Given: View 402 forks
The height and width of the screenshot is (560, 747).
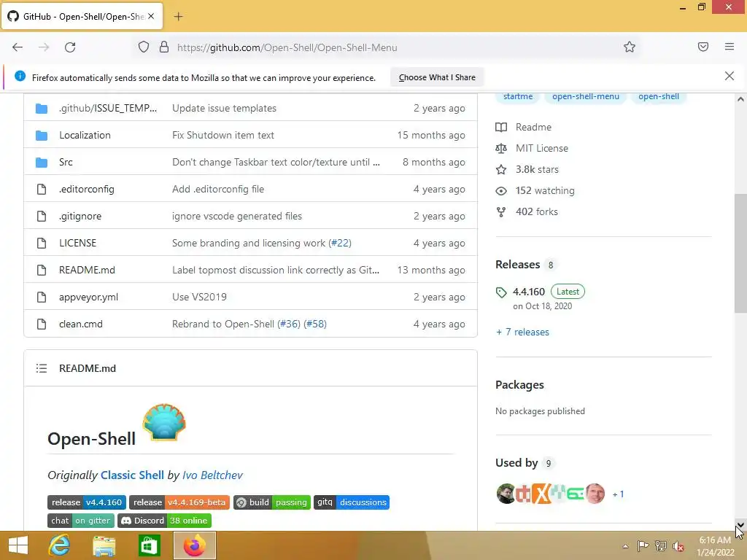Looking at the screenshot, I should click(536, 212).
